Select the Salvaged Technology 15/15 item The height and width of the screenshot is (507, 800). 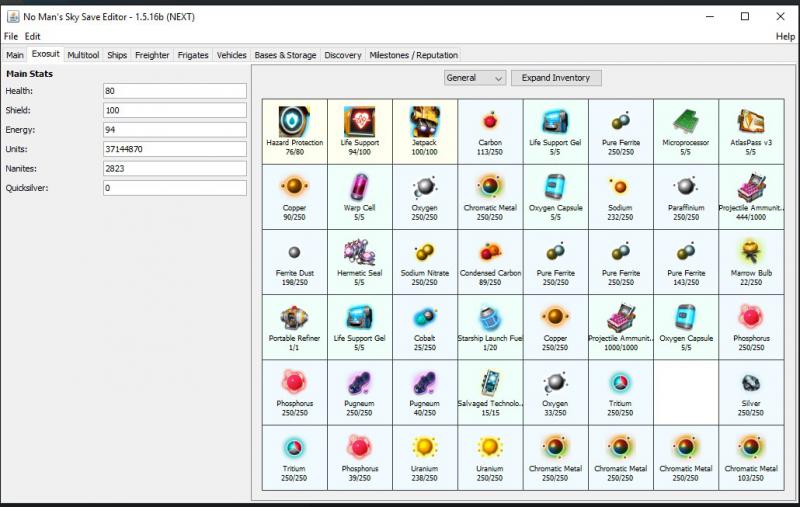[x=490, y=393]
